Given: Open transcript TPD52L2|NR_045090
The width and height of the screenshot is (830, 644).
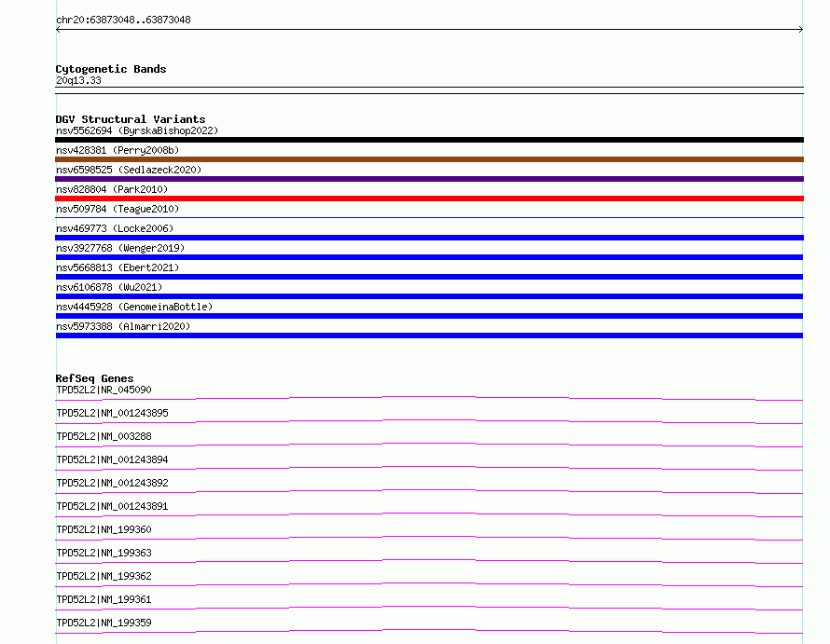Looking at the screenshot, I should tap(104, 390).
